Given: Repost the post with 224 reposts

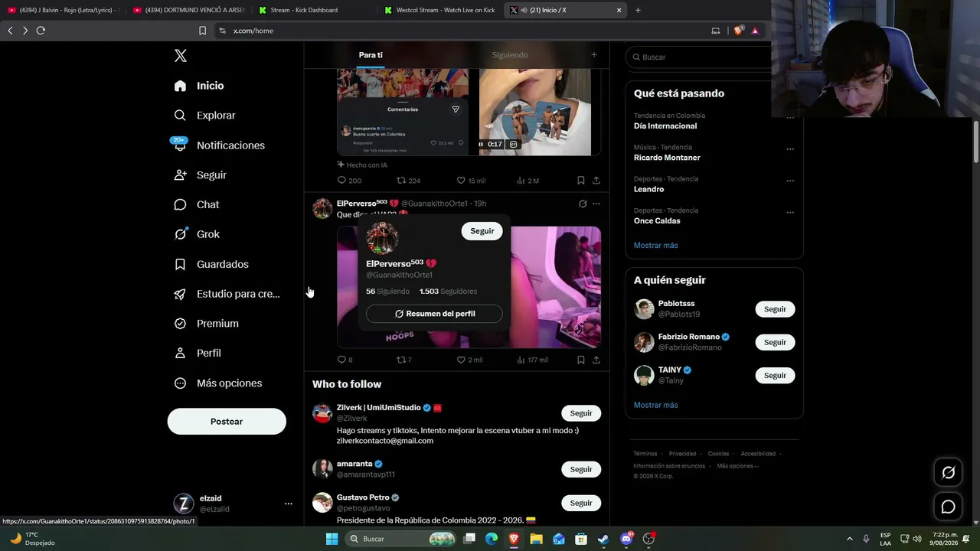Looking at the screenshot, I should 408,181.
